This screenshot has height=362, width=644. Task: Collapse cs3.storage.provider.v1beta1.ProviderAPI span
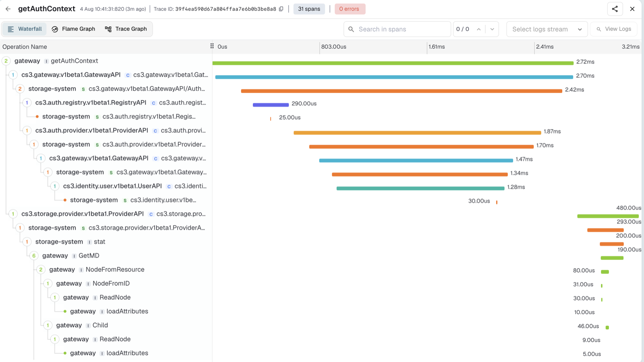point(13,214)
